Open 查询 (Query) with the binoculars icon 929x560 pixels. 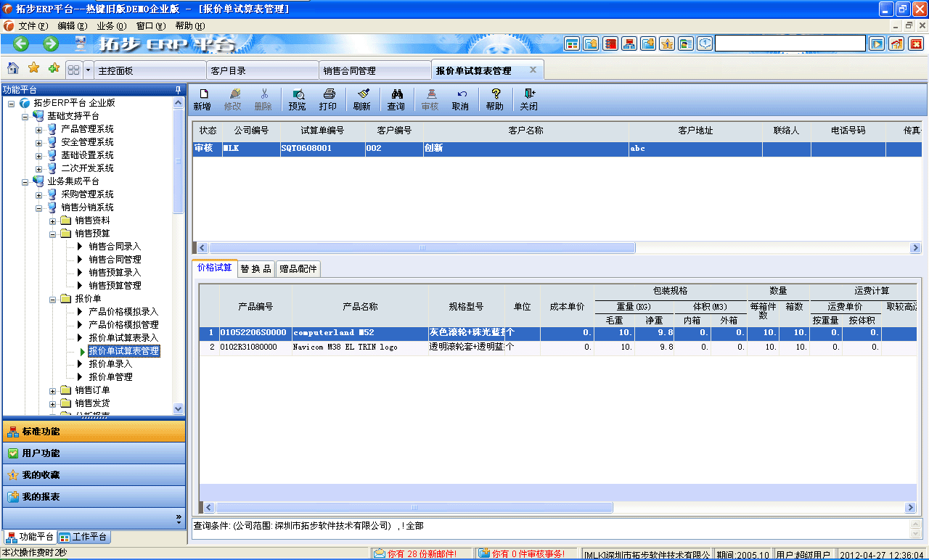(x=396, y=99)
